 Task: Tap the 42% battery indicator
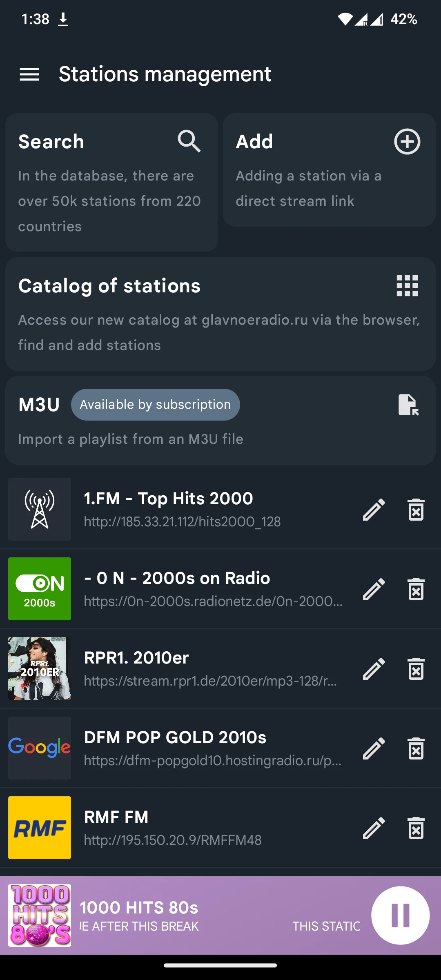tap(404, 19)
